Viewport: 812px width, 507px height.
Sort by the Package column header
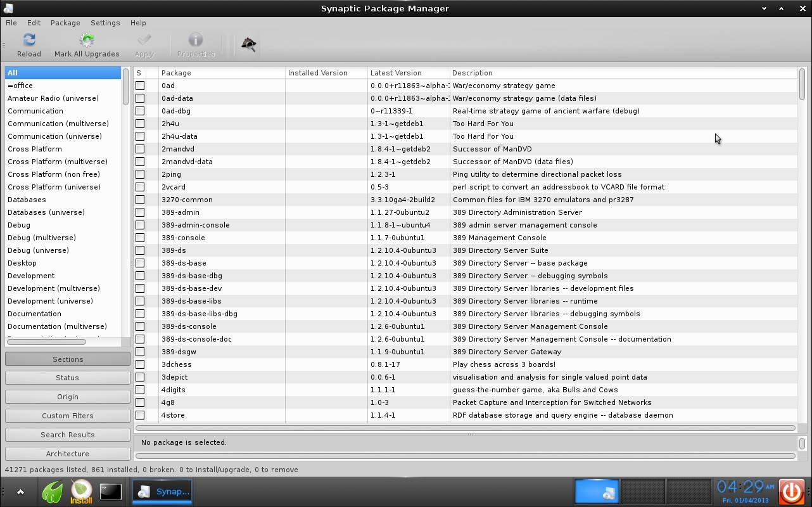[222, 73]
